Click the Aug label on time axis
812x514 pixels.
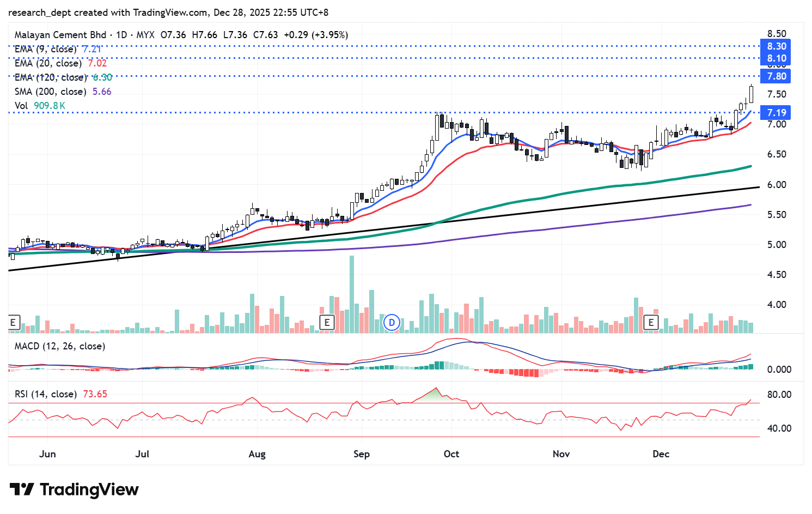[257, 454]
